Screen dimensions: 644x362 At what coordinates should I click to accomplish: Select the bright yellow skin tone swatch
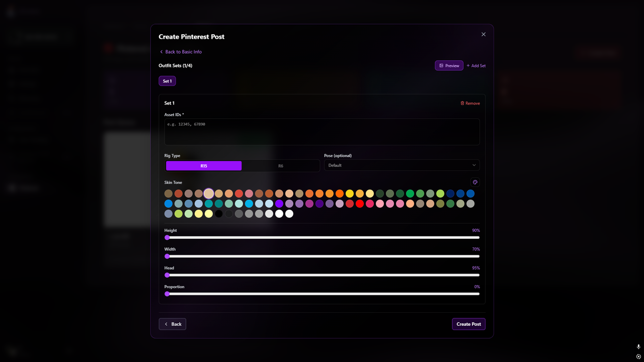tap(350, 194)
